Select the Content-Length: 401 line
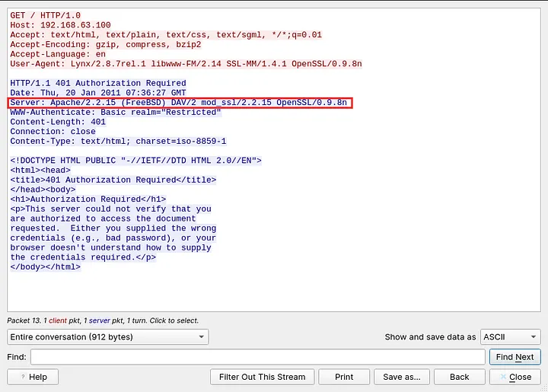548x392 pixels. [x=58, y=122]
